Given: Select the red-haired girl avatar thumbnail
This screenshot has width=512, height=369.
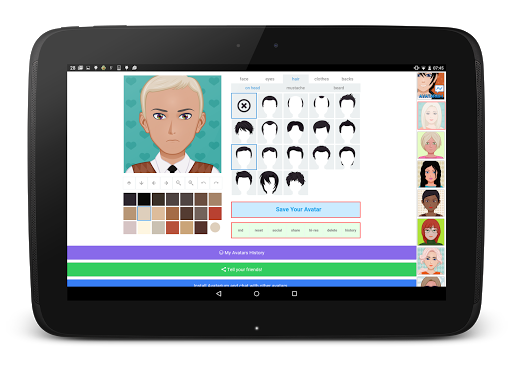Looking at the screenshot, I should [431, 232].
